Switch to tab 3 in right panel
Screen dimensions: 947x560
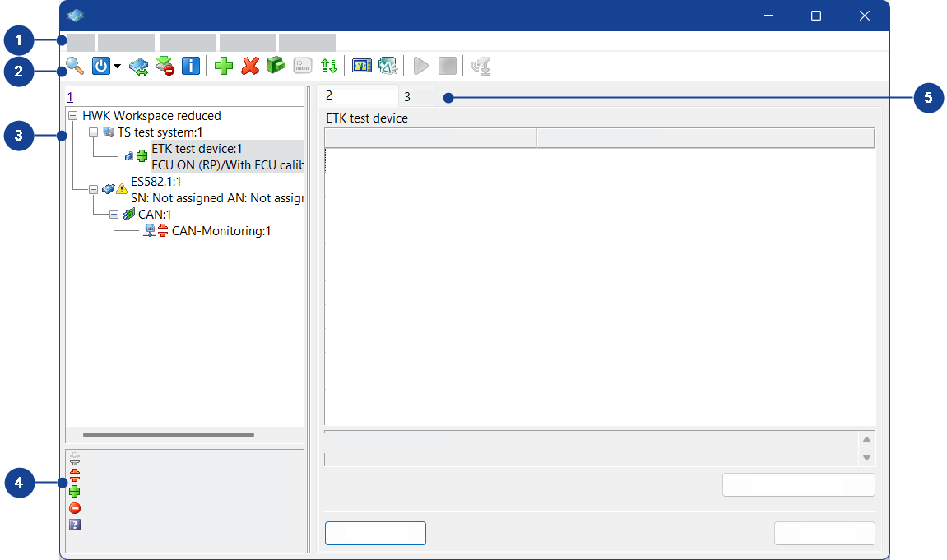(408, 97)
